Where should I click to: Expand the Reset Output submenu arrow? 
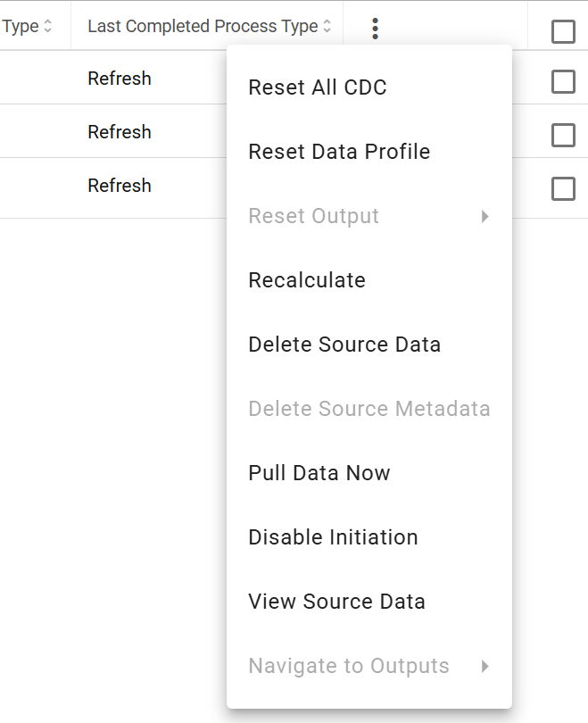484,216
